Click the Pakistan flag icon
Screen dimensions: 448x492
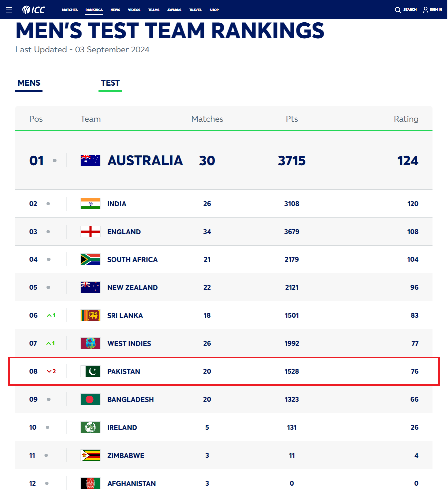coord(90,371)
